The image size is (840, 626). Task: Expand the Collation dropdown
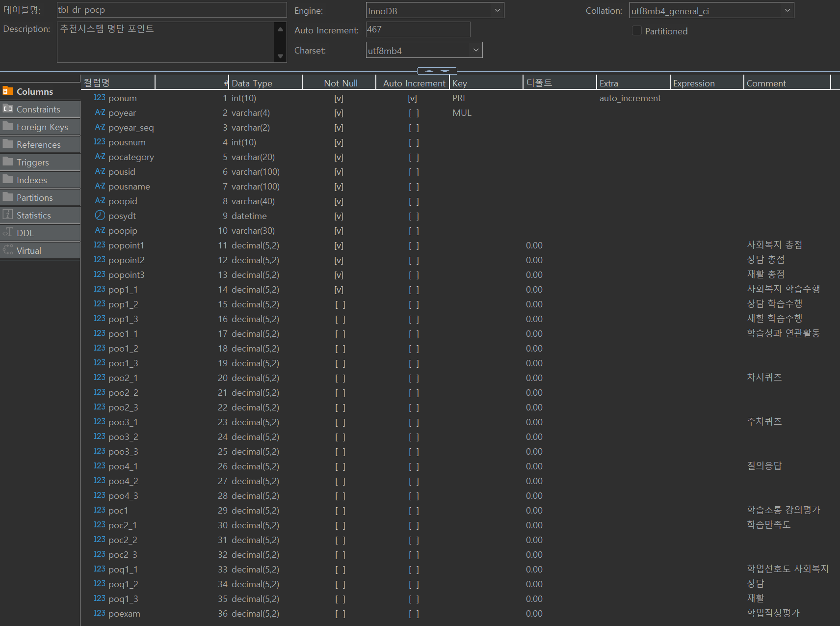coord(787,10)
